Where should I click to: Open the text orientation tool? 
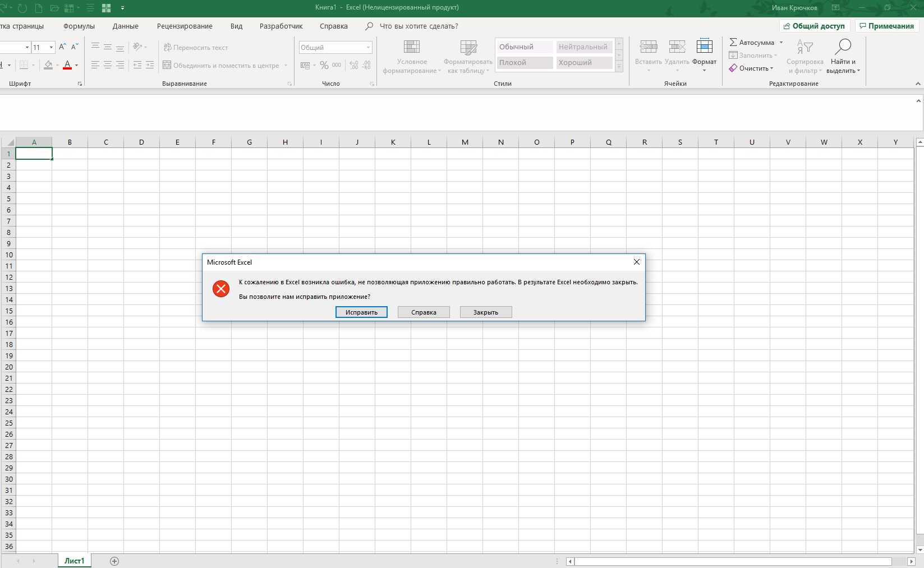point(138,47)
